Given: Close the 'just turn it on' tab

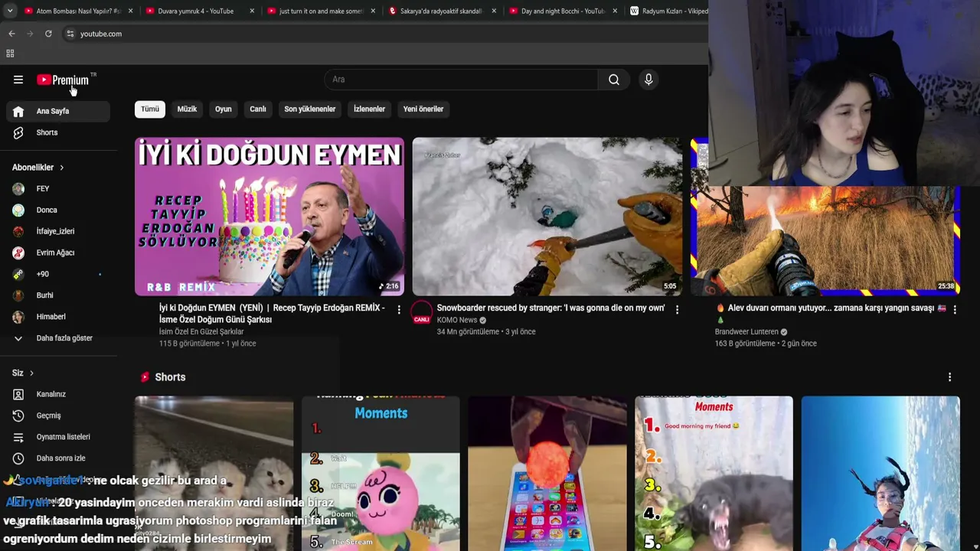Looking at the screenshot, I should [373, 11].
